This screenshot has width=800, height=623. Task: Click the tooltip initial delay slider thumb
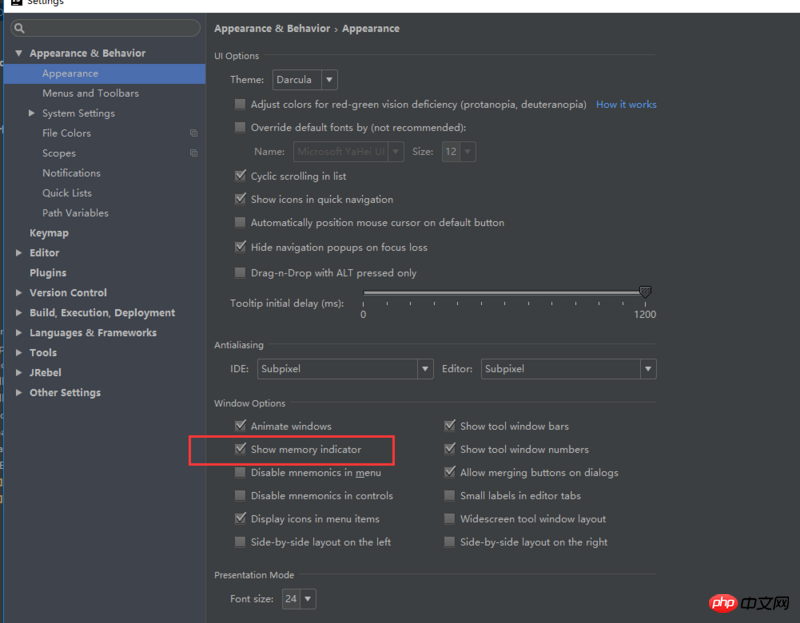(645, 292)
